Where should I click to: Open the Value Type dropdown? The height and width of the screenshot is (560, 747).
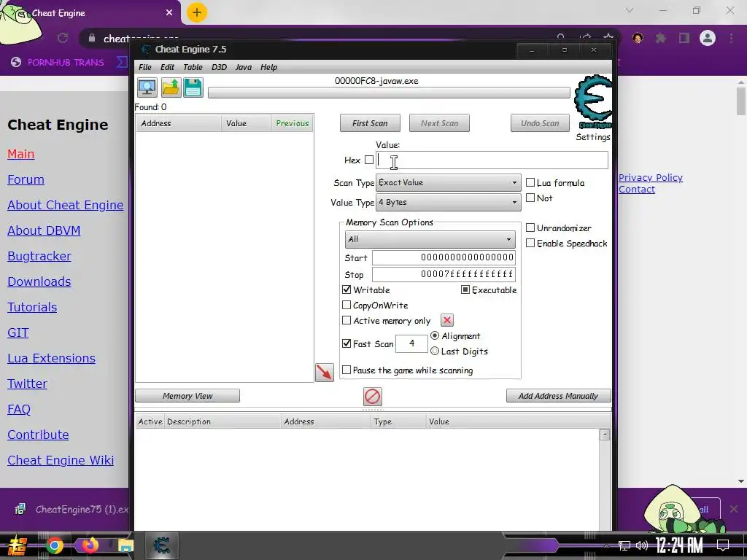448,203
